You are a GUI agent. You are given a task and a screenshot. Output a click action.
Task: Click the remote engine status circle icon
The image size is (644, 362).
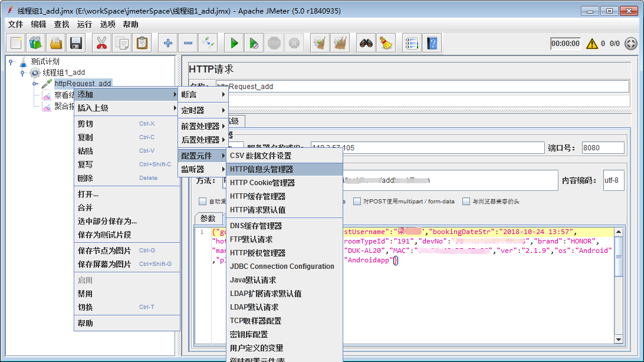631,44
